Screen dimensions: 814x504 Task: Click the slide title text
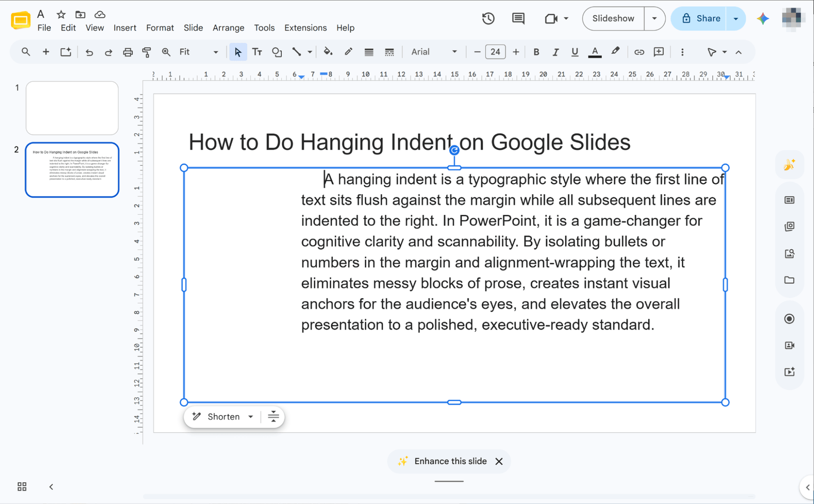coord(410,142)
